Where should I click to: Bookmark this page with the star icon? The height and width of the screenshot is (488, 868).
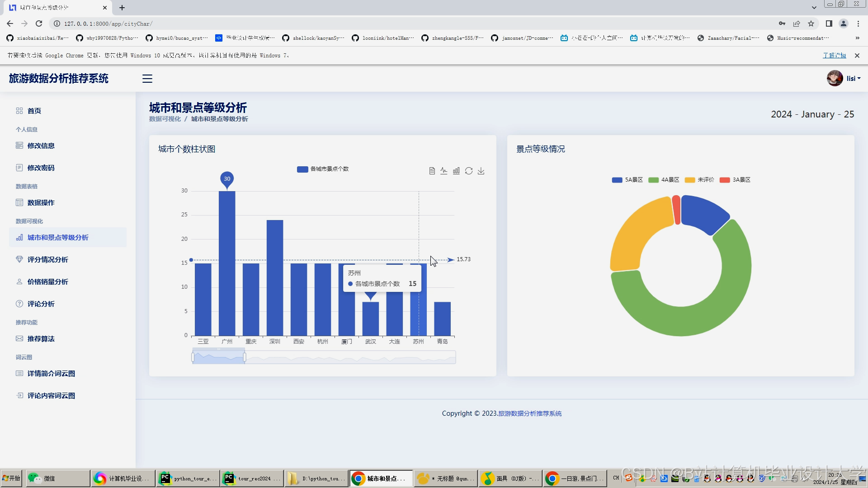point(811,23)
